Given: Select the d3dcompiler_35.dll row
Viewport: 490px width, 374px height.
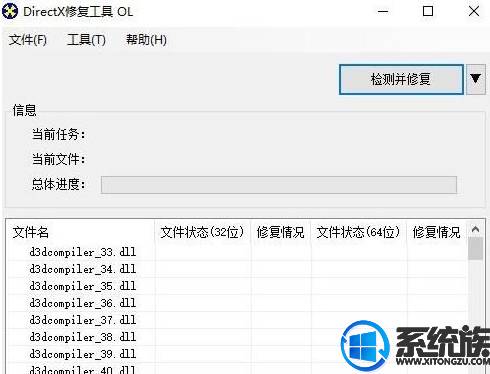Looking at the screenshot, I should [x=237, y=286].
